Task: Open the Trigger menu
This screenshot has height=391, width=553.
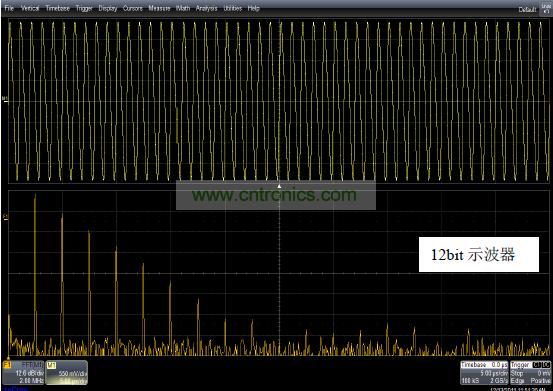Action: tap(84, 8)
